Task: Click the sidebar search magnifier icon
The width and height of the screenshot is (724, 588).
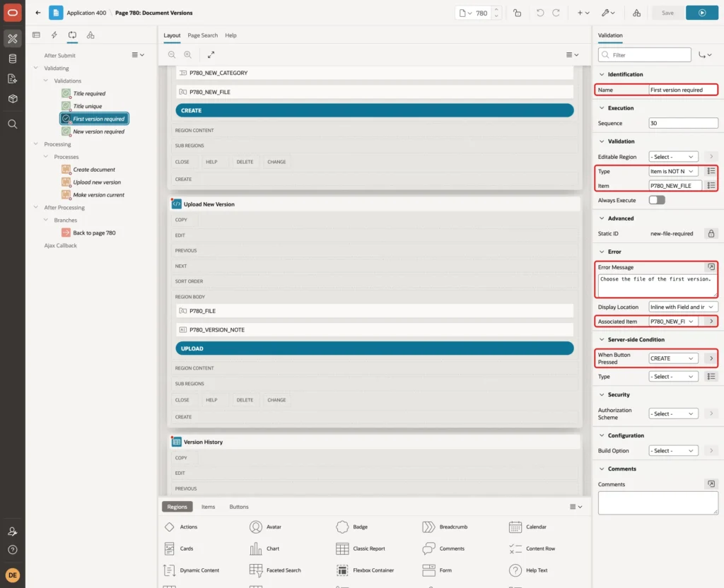Action: (x=13, y=124)
